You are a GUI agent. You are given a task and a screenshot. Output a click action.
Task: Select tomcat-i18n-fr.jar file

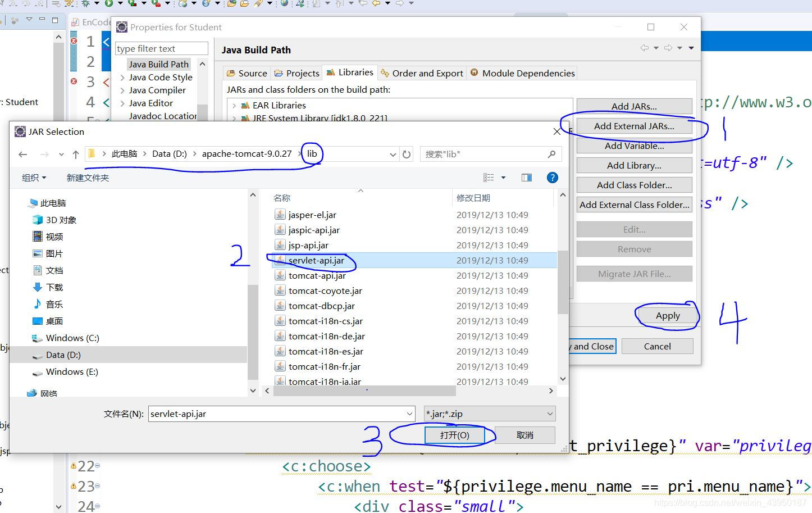325,366
